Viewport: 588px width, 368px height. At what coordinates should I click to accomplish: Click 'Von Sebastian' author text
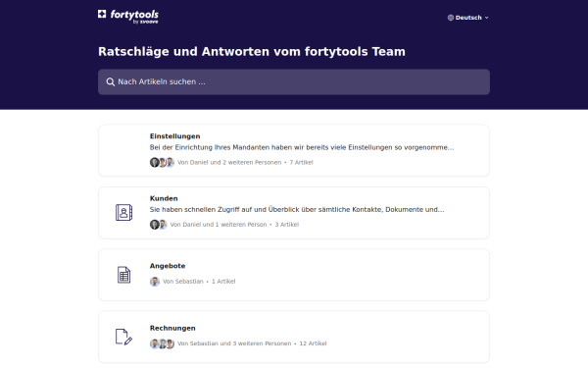(x=183, y=282)
